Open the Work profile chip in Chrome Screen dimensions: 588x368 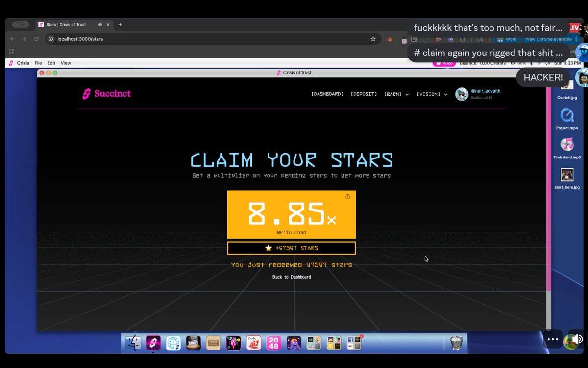[x=507, y=39]
